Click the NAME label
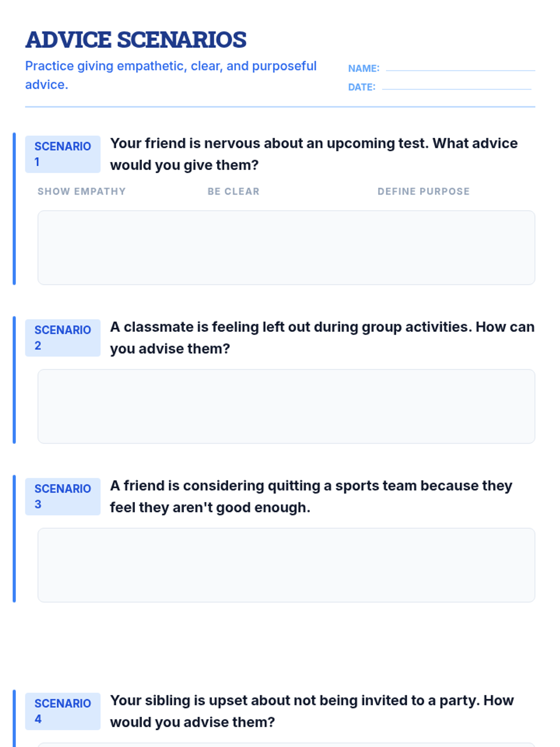 coord(364,69)
